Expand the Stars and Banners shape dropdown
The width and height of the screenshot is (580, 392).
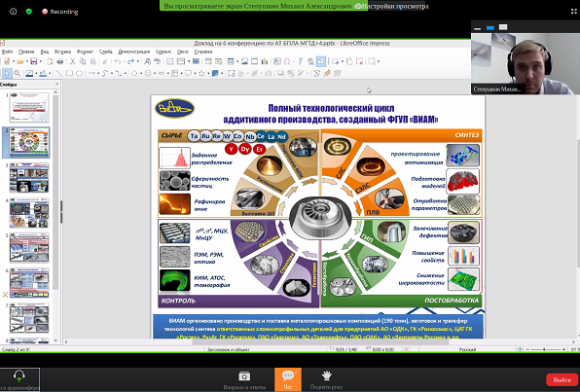208,74
